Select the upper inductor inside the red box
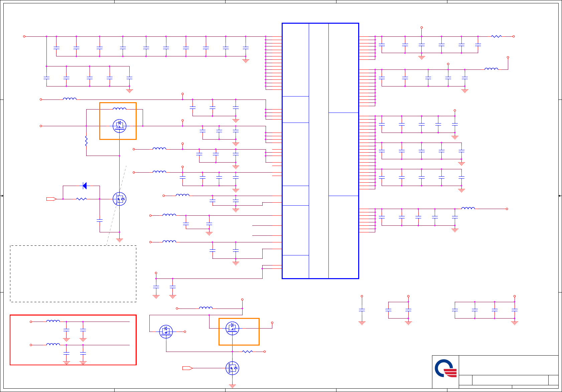The width and height of the screenshot is (562, 392). (53, 321)
